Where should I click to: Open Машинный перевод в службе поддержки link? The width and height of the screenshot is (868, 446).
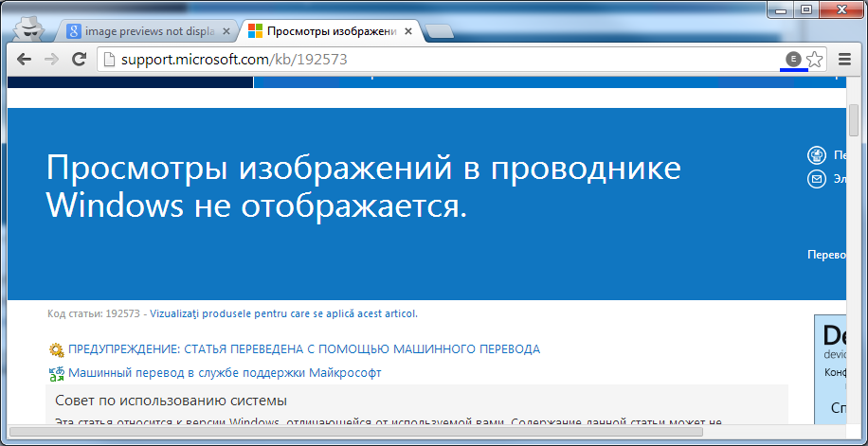click(225, 373)
